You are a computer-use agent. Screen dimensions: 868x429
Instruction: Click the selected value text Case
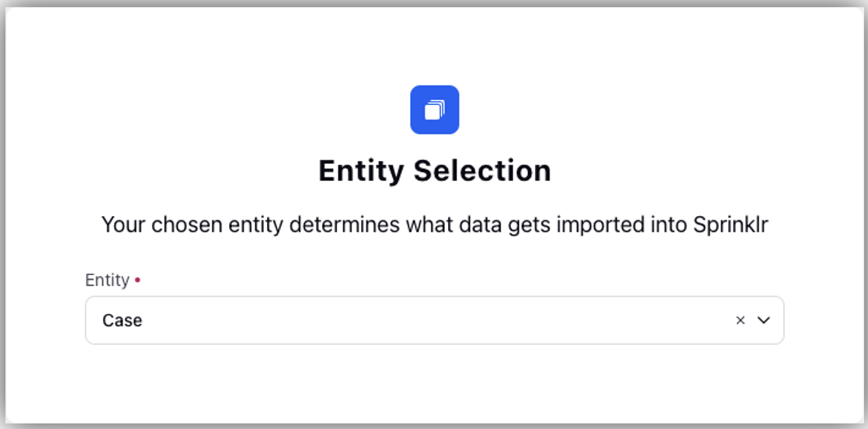123,320
